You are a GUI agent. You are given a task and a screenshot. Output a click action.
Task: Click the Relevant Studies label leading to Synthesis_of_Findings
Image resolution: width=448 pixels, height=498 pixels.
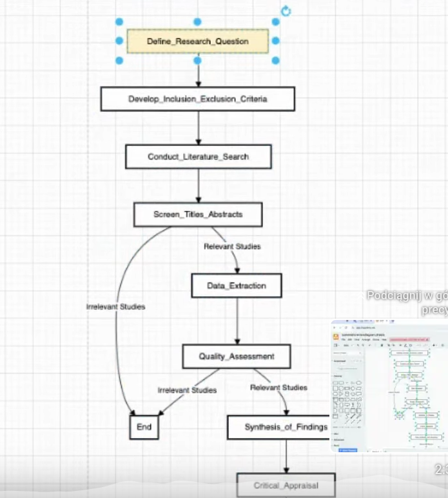pos(278,388)
